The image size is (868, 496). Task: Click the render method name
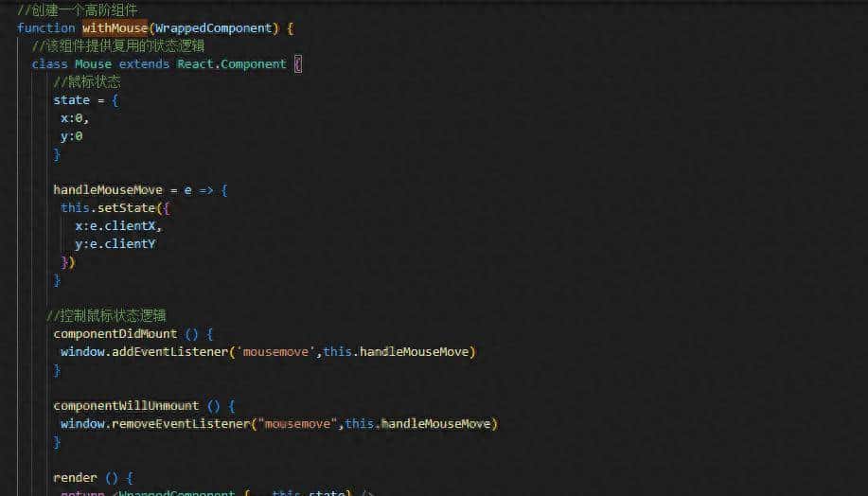pyautogui.click(x=74, y=478)
